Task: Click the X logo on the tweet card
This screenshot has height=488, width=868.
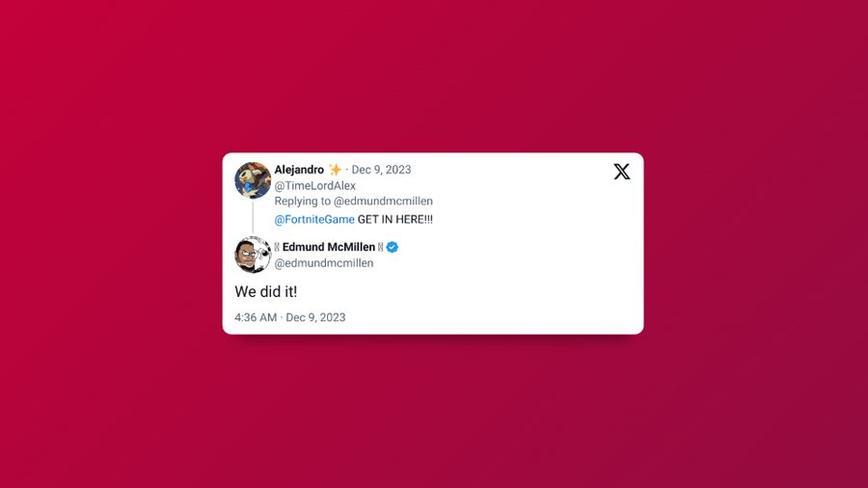Action: [x=622, y=172]
